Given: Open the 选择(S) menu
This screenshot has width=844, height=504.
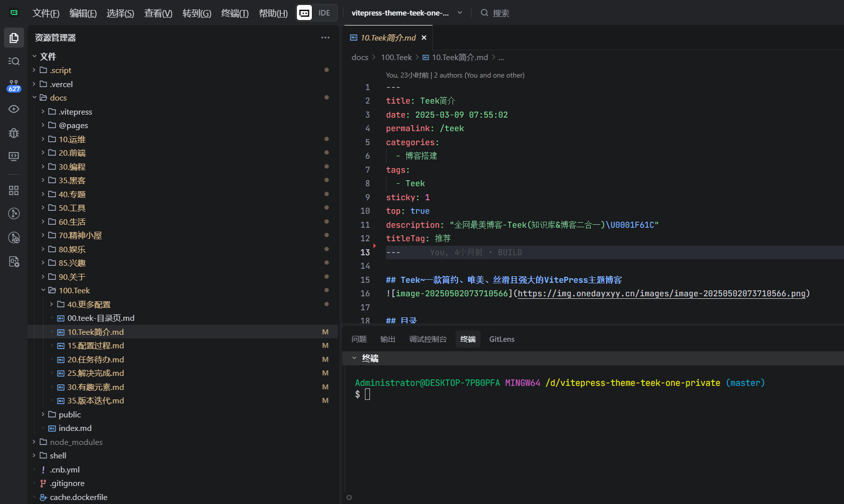Looking at the screenshot, I should click(x=120, y=13).
